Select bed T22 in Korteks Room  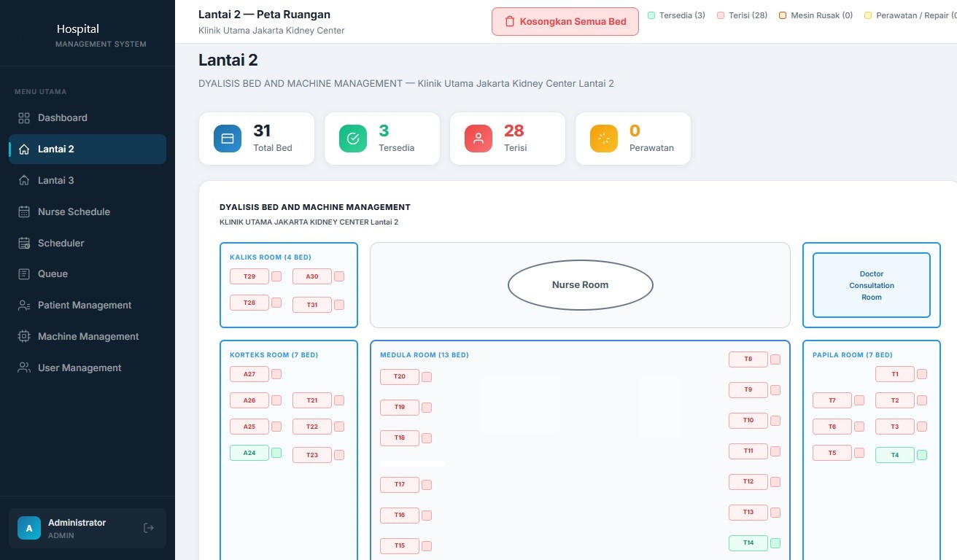[x=312, y=427]
